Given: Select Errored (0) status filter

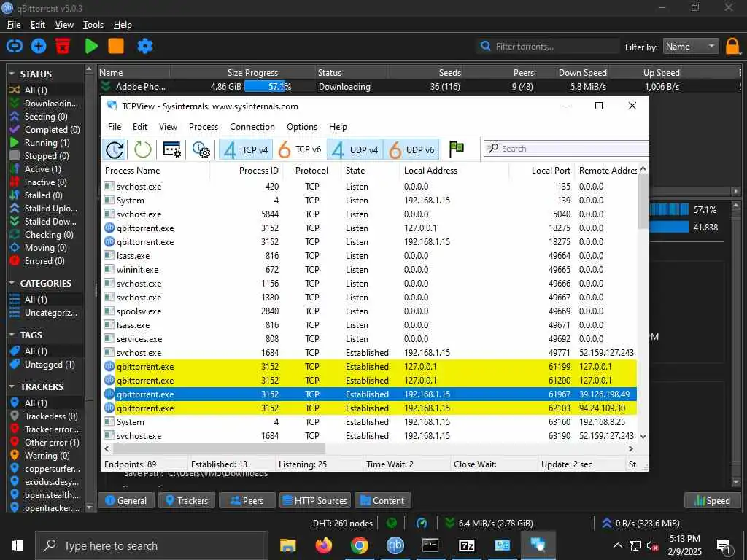Looking at the screenshot, I should click(x=46, y=261).
